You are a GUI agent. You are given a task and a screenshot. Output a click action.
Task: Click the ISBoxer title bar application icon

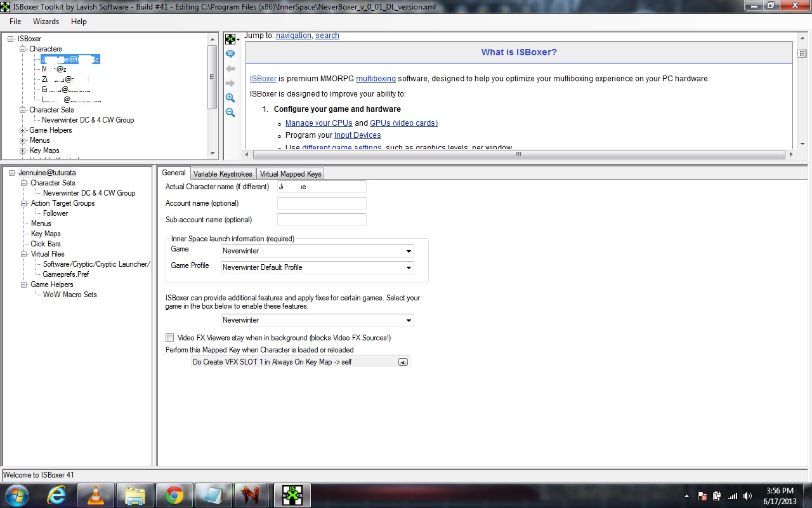click(6, 6)
